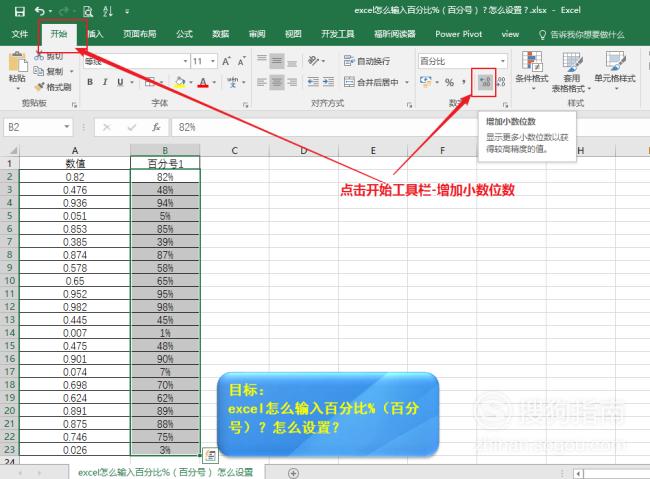
Task: Decrease font size with small A icon
Action: 241,61
